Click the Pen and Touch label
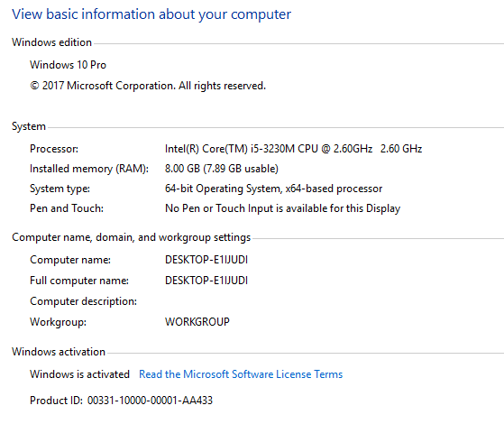The width and height of the screenshot is (504, 424). [67, 208]
